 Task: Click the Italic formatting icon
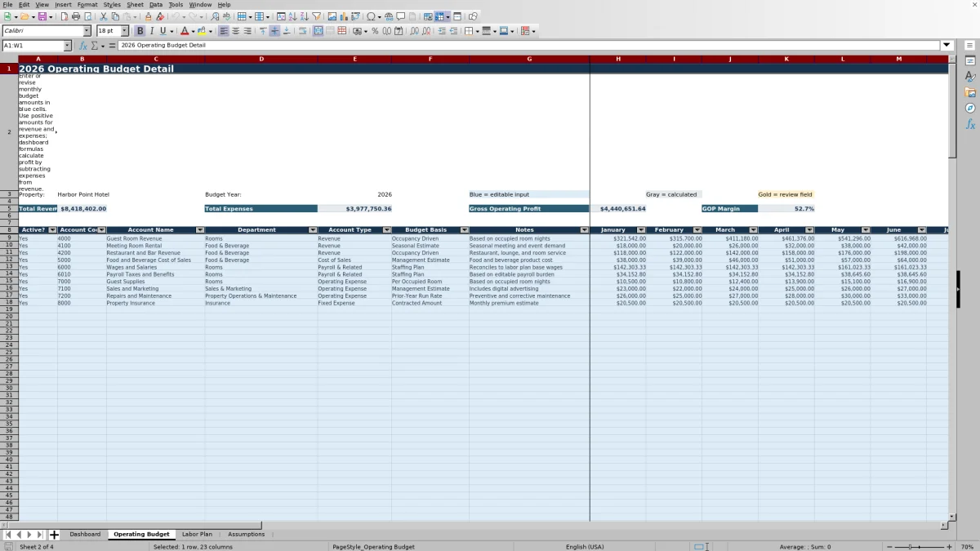pyautogui.click(x=151, y=31)
